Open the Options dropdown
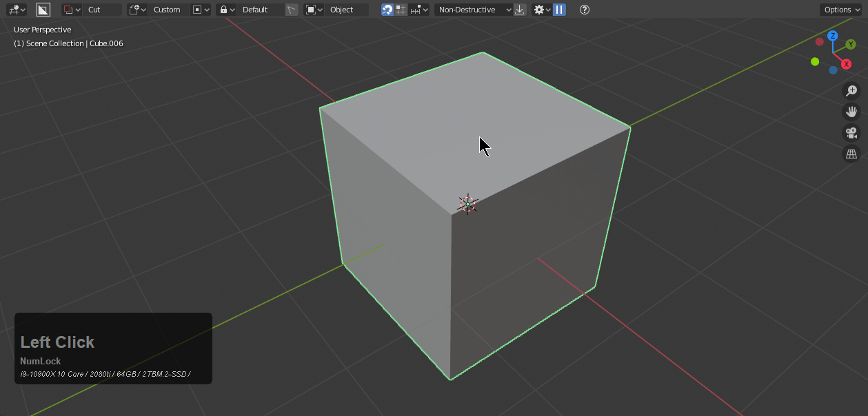 841,10
